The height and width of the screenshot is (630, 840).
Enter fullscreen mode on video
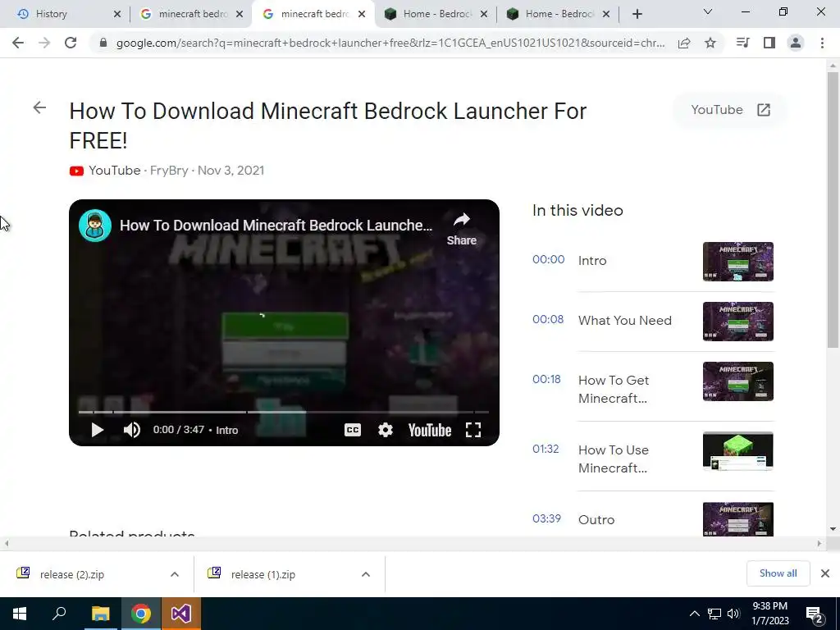click(x=473, y=430)
